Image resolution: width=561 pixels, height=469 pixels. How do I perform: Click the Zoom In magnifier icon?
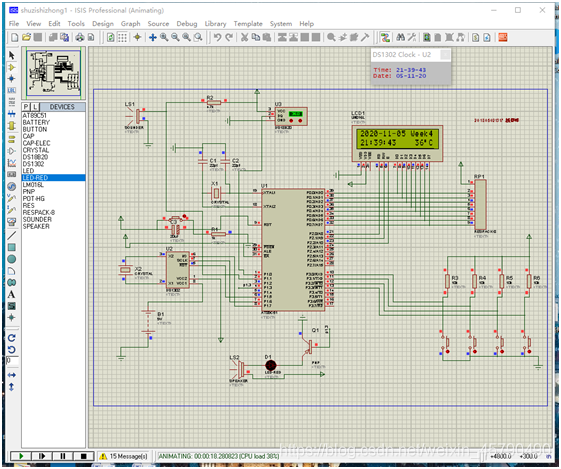[x=164, y=37]
